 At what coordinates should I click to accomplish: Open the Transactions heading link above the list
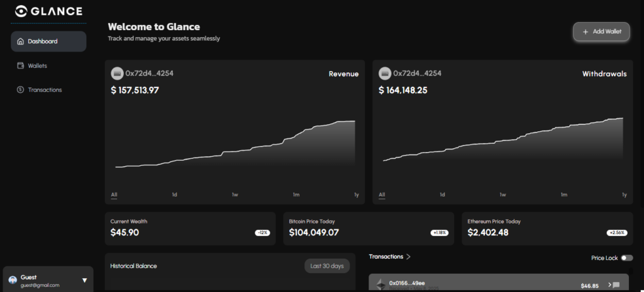click(x=390, y=257)
